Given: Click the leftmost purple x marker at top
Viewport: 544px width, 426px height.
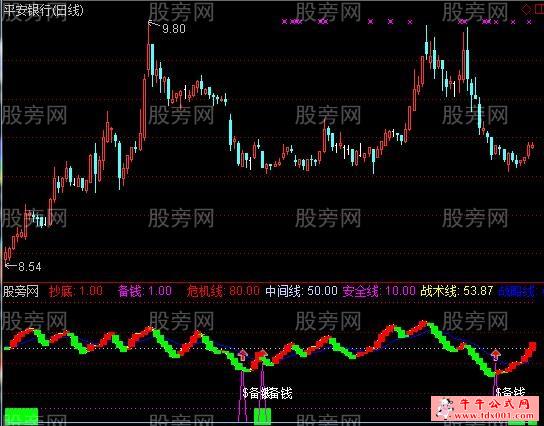Looking at the screenshot, I should [x=284, y=22].
